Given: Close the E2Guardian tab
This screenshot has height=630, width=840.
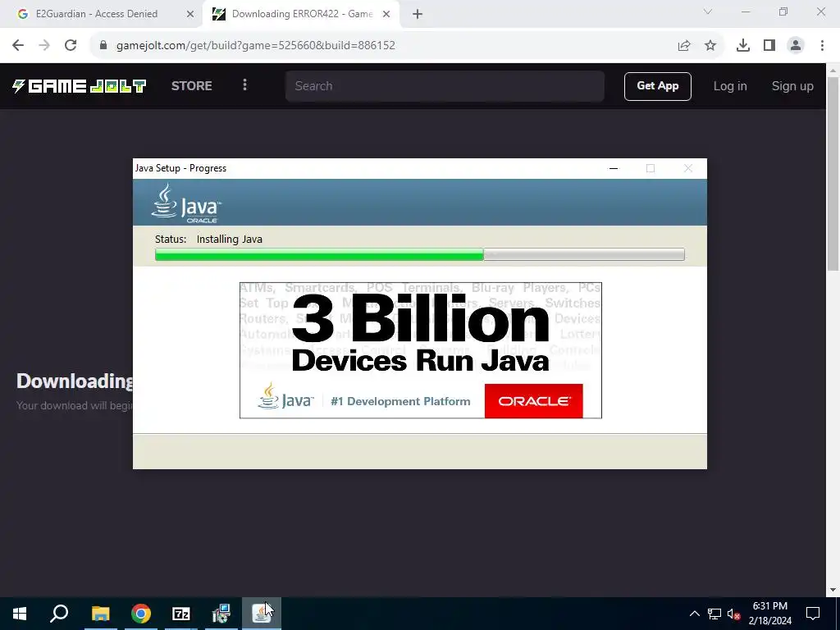Looking at the screenshot, I should [190, 14].
